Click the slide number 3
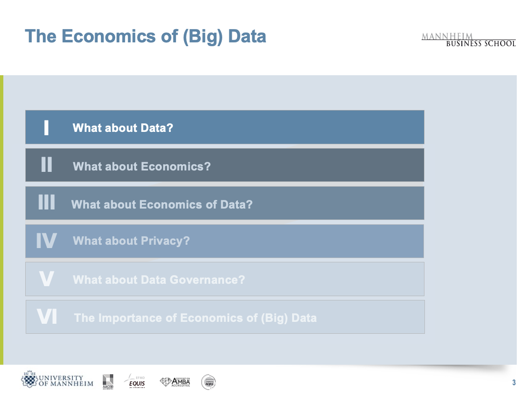The image size is (532, 399). (514, 383)
